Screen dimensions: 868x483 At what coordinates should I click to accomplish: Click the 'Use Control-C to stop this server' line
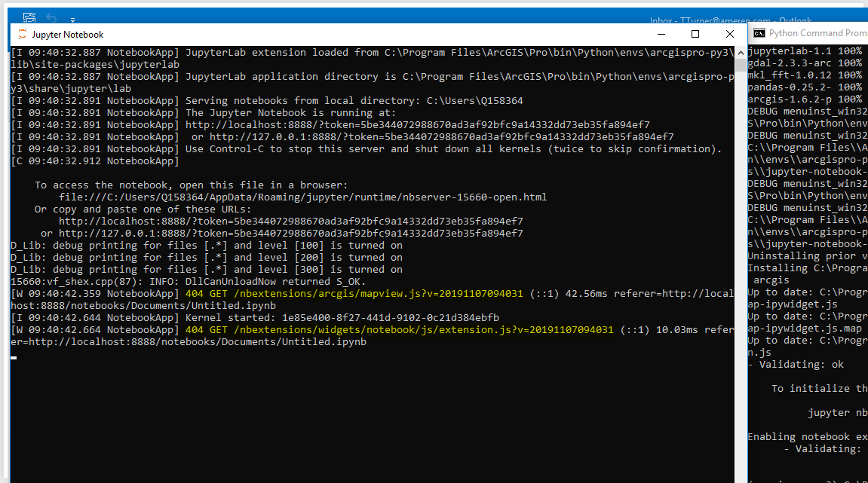pos(367,149)
